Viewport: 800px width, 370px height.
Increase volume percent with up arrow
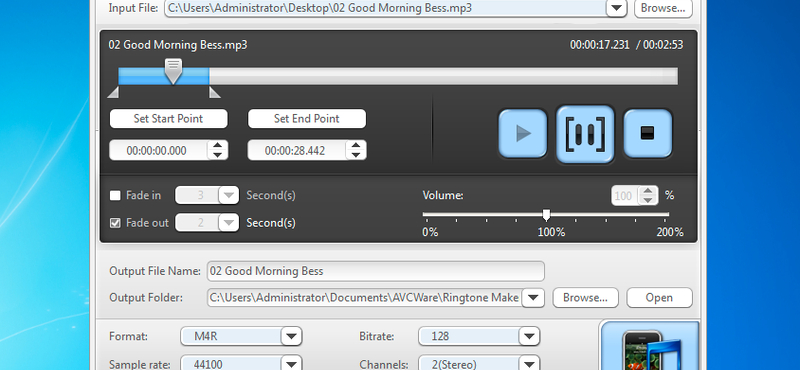click(x=648, y=192)
